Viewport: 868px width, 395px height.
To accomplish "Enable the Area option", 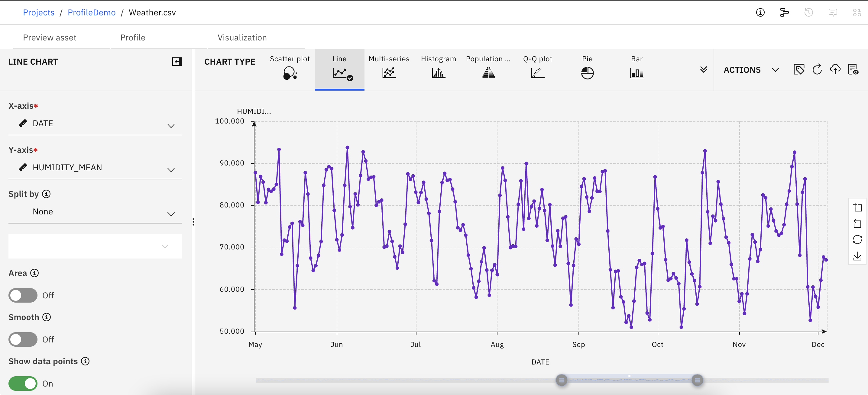I will tap(22, 295).
